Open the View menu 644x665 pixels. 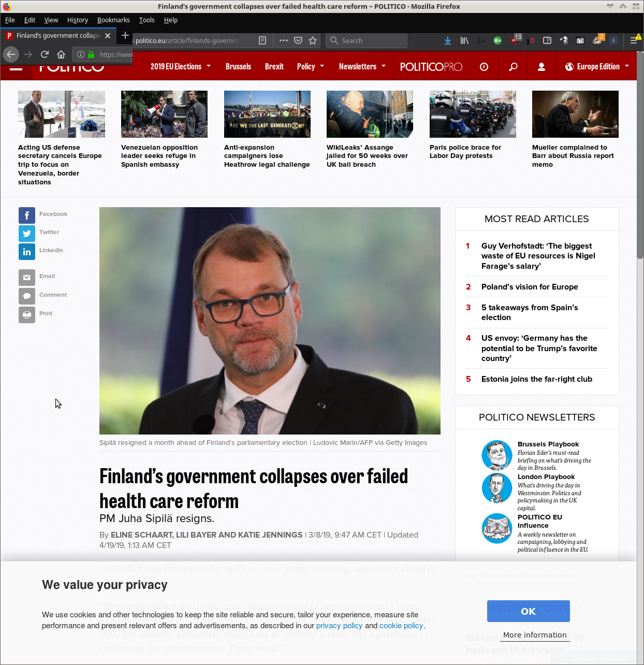pyautogui.click(x=51, y=20)
